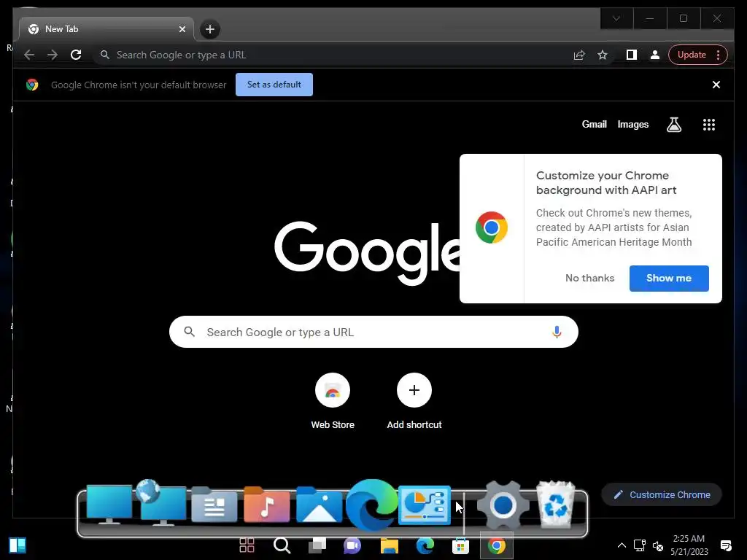The width and height of the screenshot is (747, 560).
Task: Bookmark this tab with the star icon
Action: (603, 55)
